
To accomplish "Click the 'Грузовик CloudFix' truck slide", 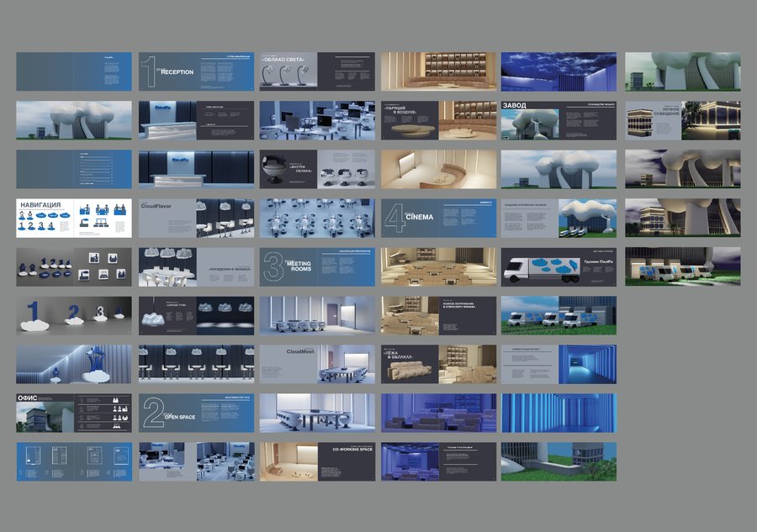I will click(x=558, y=266).
